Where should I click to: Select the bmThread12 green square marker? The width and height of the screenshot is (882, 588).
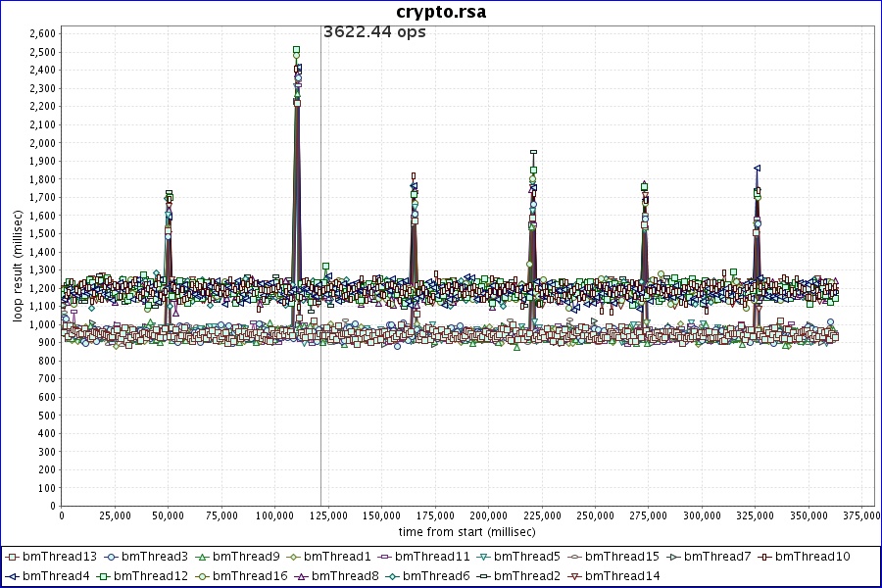pyautogui.click(x=103, y=576)
